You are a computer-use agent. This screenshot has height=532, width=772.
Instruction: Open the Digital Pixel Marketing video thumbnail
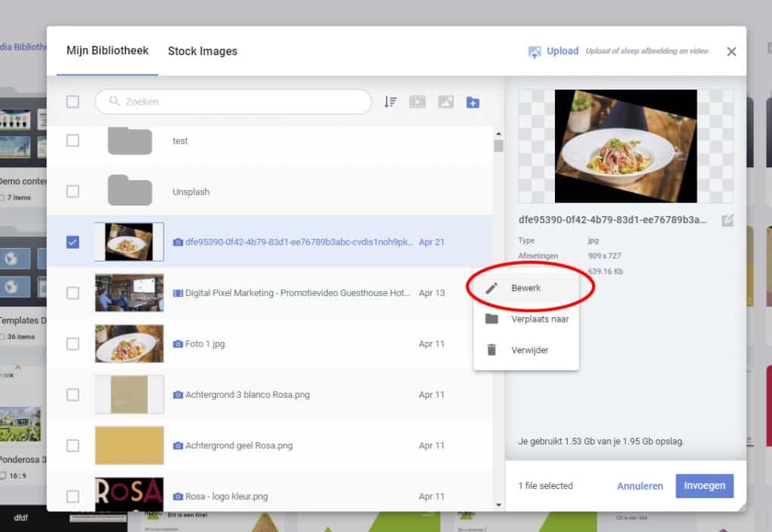(129, 293)
